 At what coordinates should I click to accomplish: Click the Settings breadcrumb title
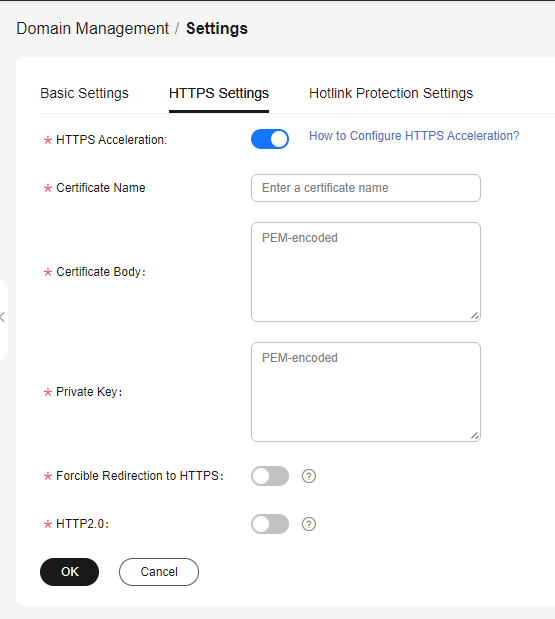(217, 28)
